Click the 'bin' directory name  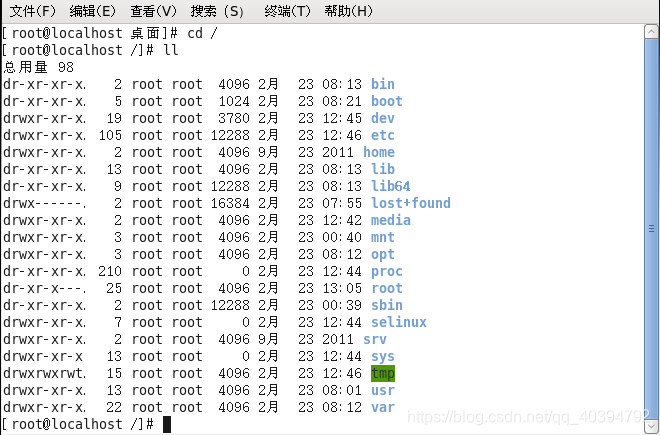coord(383,84)
